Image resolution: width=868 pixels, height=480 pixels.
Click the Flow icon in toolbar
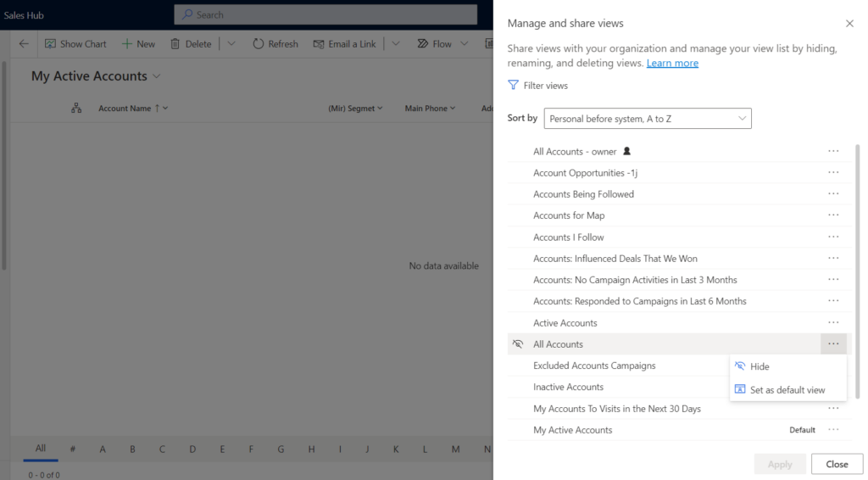(x=423, y=44)
